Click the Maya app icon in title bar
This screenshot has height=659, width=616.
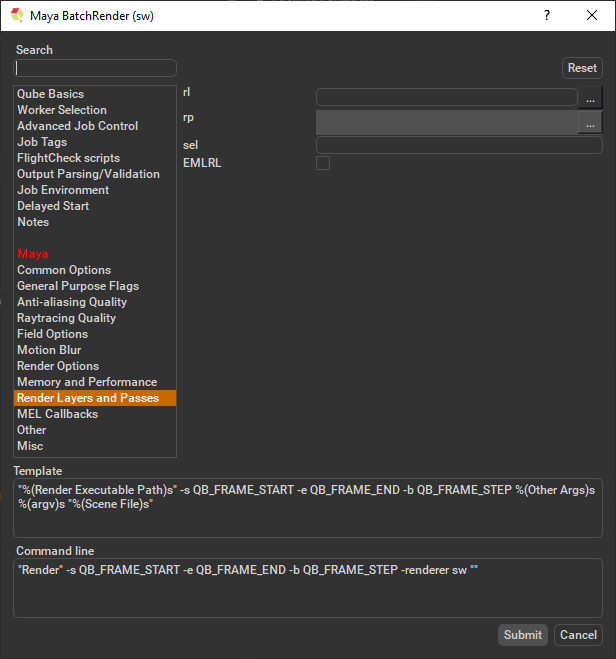17,16
